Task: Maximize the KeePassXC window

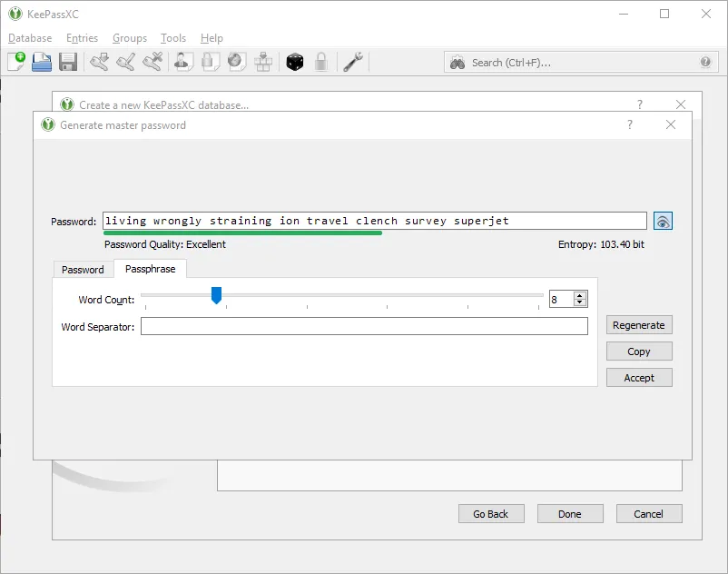Action: (664, 14)
